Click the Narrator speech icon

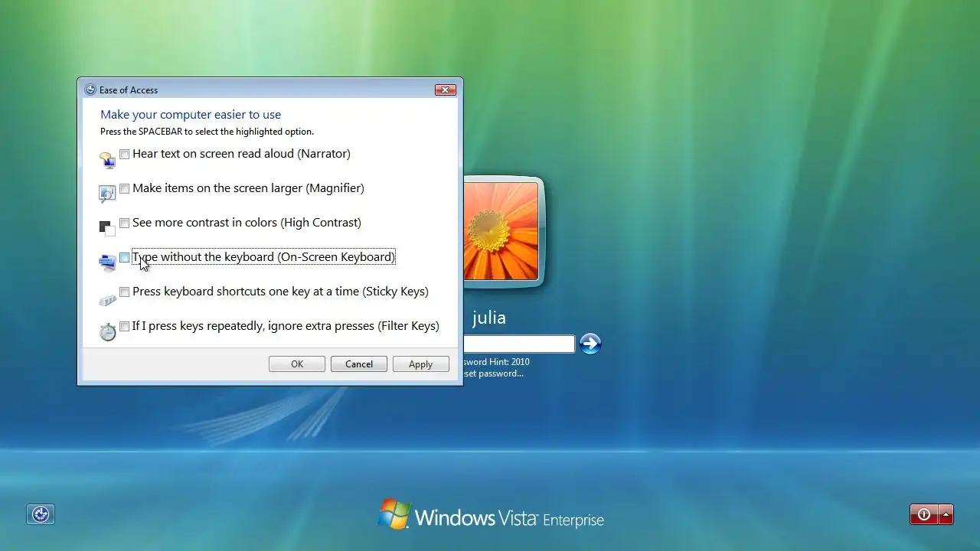point(107,159)
